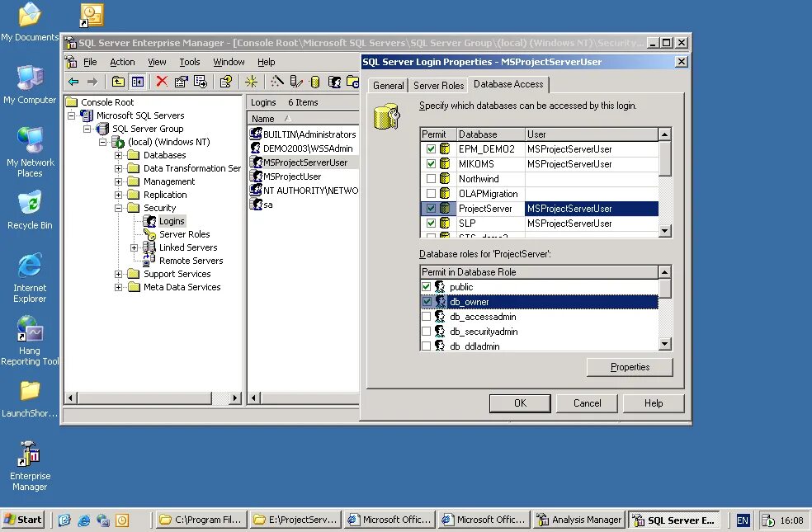The height and width of the screenshot is (532, 812).
Task: Open the Properties toolbar icon
Action: [x=181, y=82]
